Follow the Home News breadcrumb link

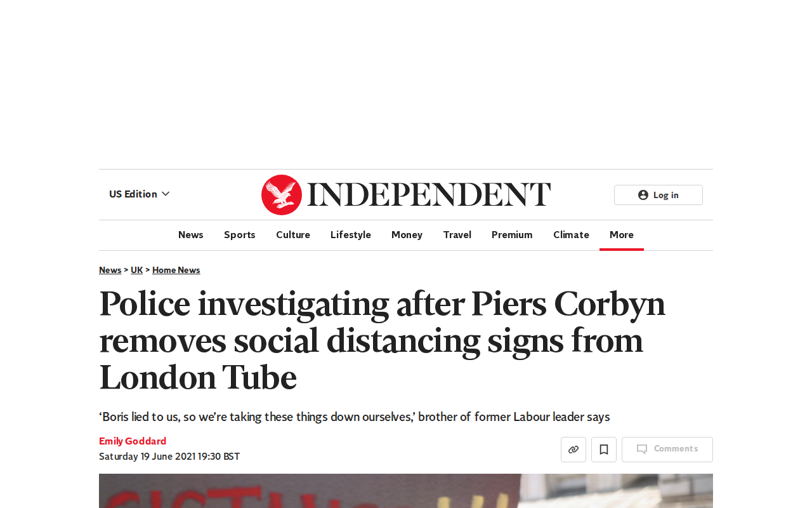(x=176, y=270)
